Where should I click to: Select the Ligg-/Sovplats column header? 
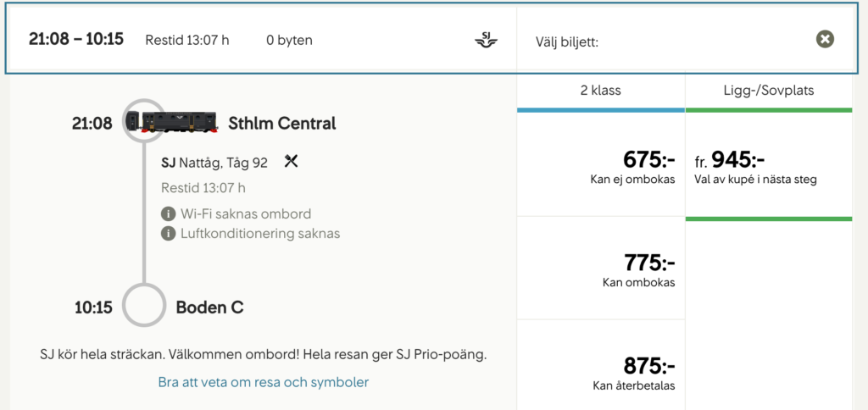[769, 91]
